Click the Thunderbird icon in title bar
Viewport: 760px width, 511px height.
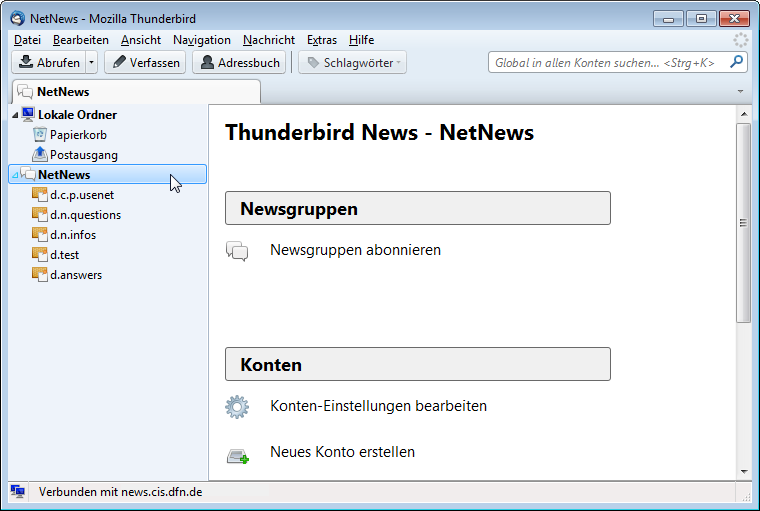[17, 18]
